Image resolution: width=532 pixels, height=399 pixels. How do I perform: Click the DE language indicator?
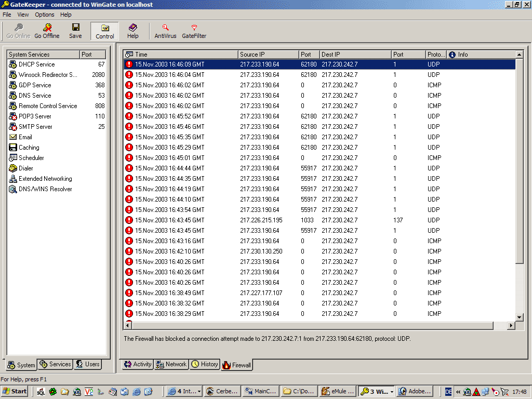tap(448, 392)
